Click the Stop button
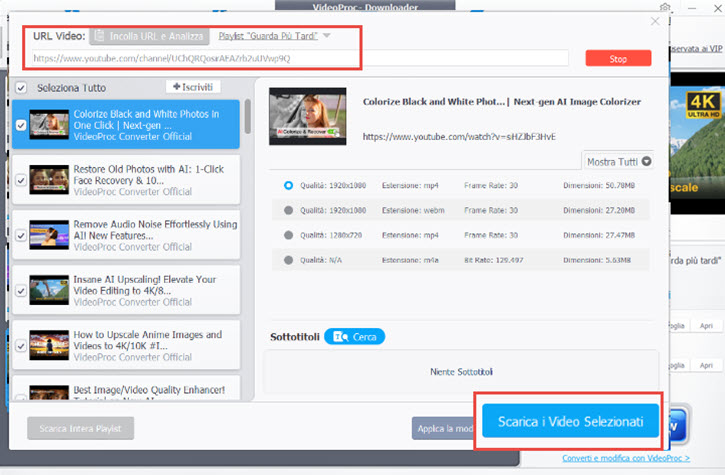This screenshot has height=475, width=725. [618, 58]
